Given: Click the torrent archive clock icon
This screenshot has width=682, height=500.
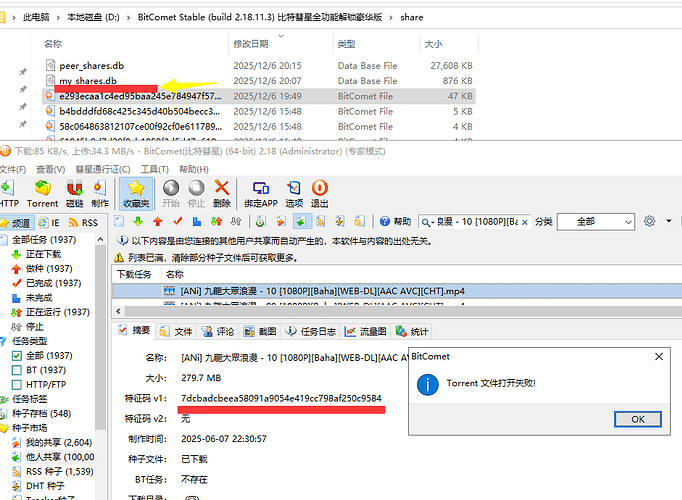Looking at the screenshot, I should 261,222.
